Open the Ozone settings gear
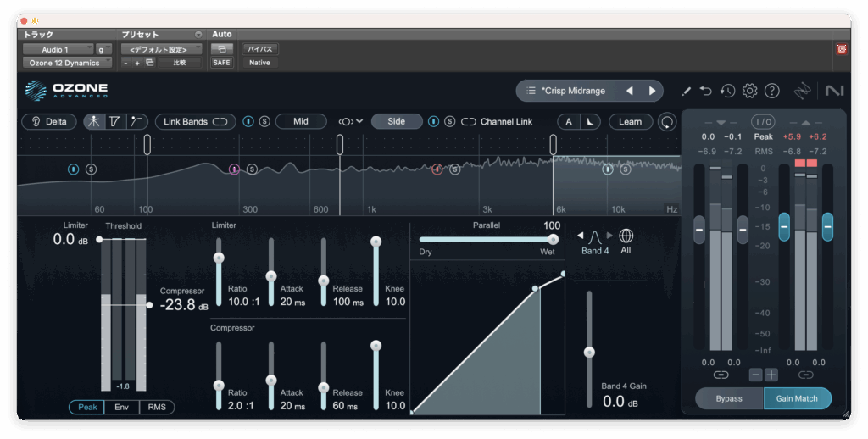The height and width of the screenshot is (439, 868). (749, 91)
